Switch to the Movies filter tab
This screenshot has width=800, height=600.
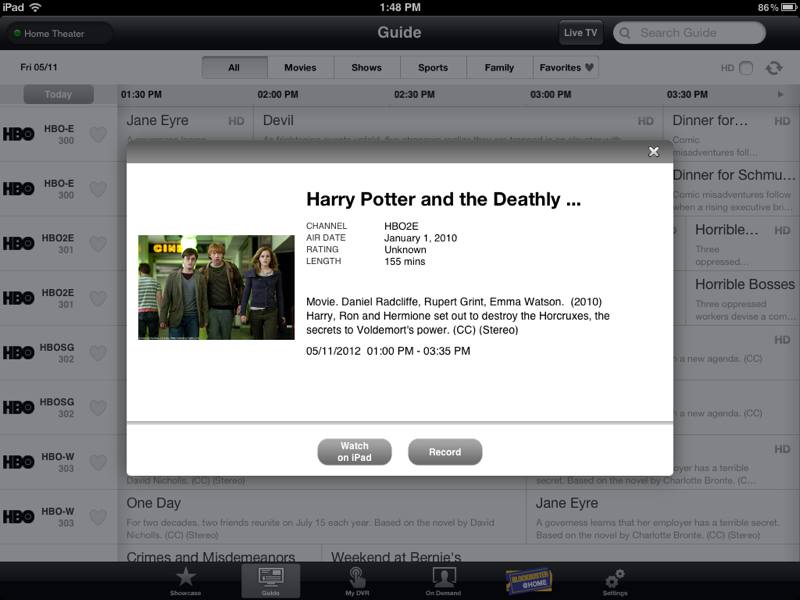tap(300, 68)
